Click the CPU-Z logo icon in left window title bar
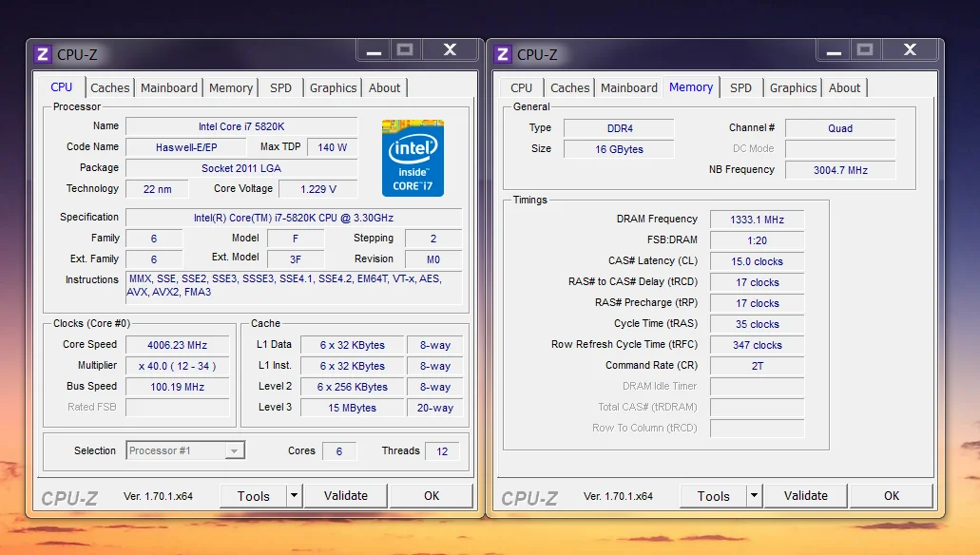980x555 pixels. coord(43,54)
